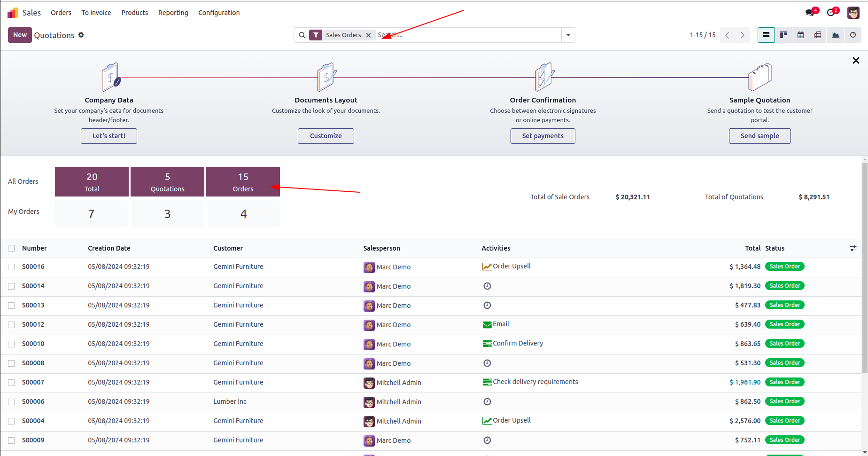The image size is (868, 456).
Task: Expand the search options dropdown arrow
Action: (568, 35)
